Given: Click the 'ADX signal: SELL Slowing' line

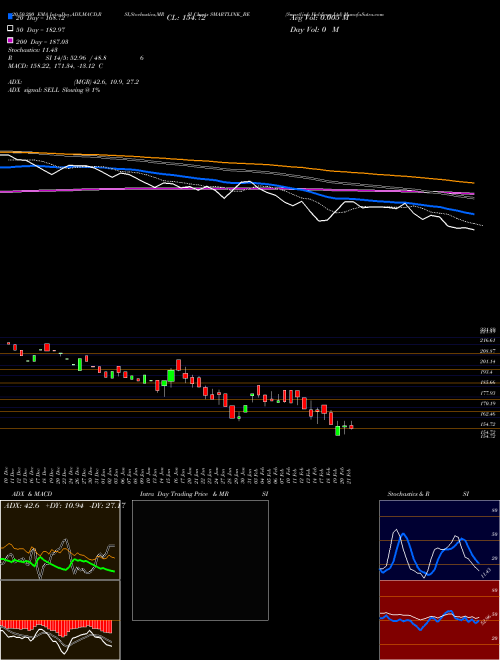Looking at the screenshot, I should (54, 90).
